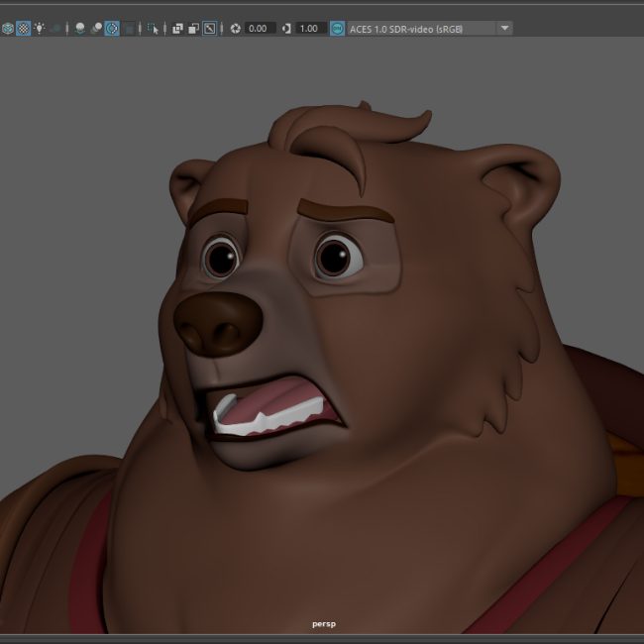Click the exposure value field 0.00
The image size is (644, 644).
coord(259,29)
